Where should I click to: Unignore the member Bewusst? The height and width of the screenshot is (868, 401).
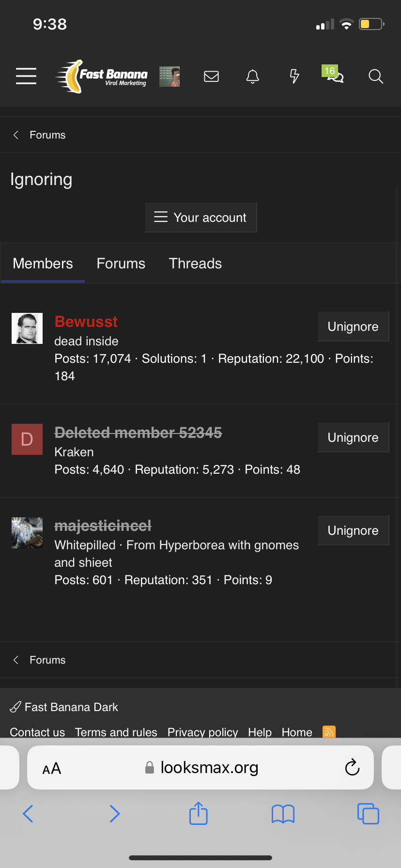point(353,326)
